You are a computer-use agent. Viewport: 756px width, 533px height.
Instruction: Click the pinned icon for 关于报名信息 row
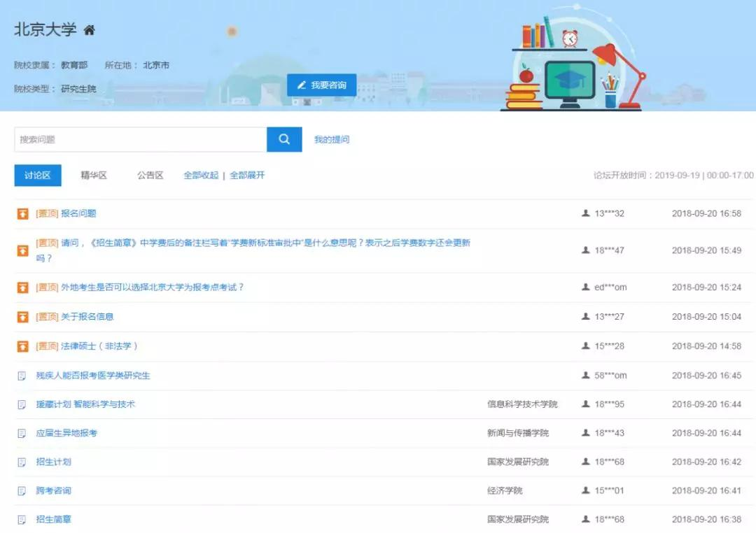click(x=22, y=317)
